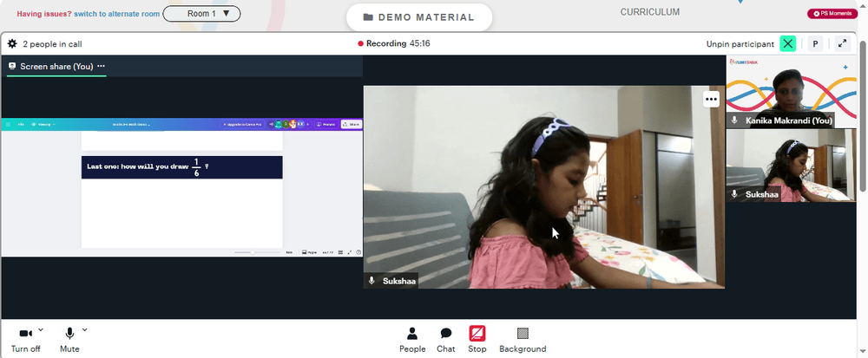Open call settings gear icon
The width and height of the screenshot is (868, 358).
[12, 43]
